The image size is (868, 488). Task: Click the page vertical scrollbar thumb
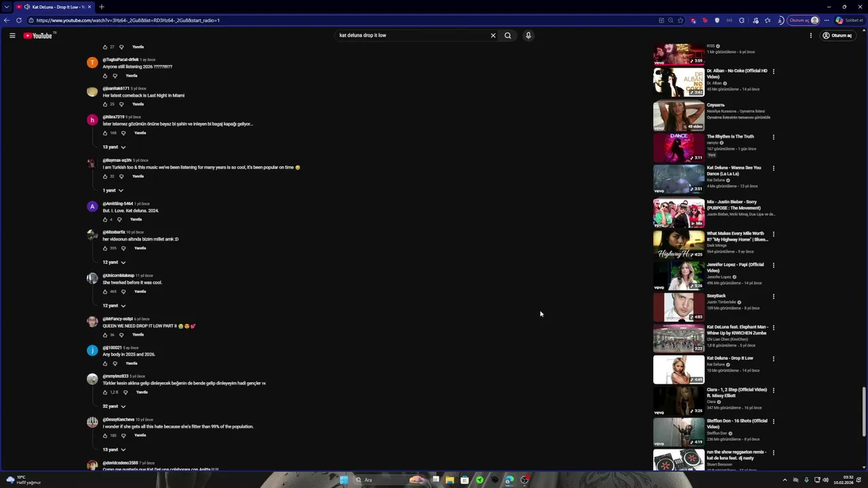point(863,412)
